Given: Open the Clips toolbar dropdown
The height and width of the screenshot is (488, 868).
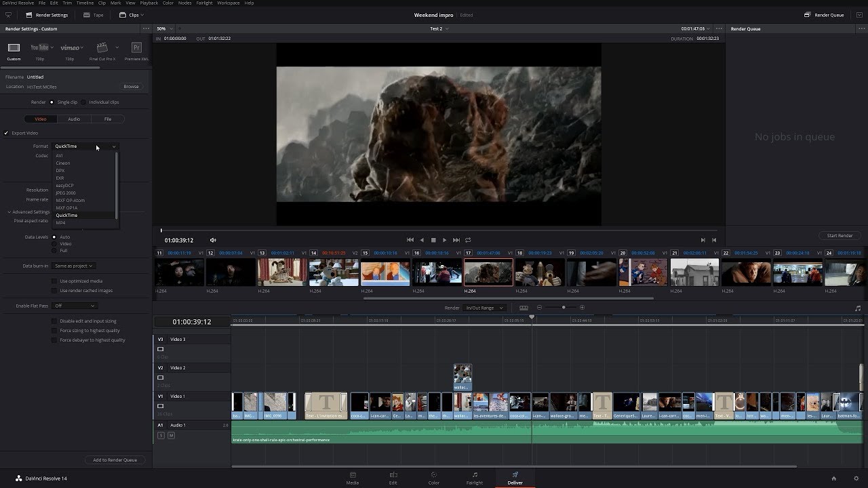Looking at the screenshot, I should 130,15.
